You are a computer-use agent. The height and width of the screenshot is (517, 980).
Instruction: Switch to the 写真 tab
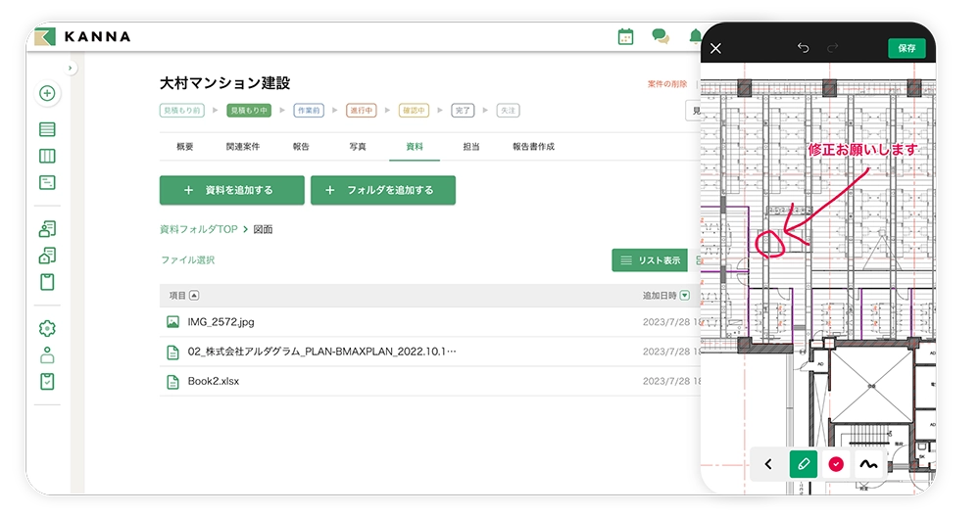(358, 147)
